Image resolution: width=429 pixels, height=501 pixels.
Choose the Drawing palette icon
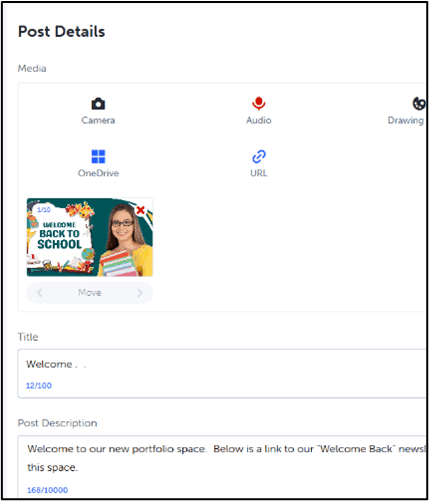419,104
